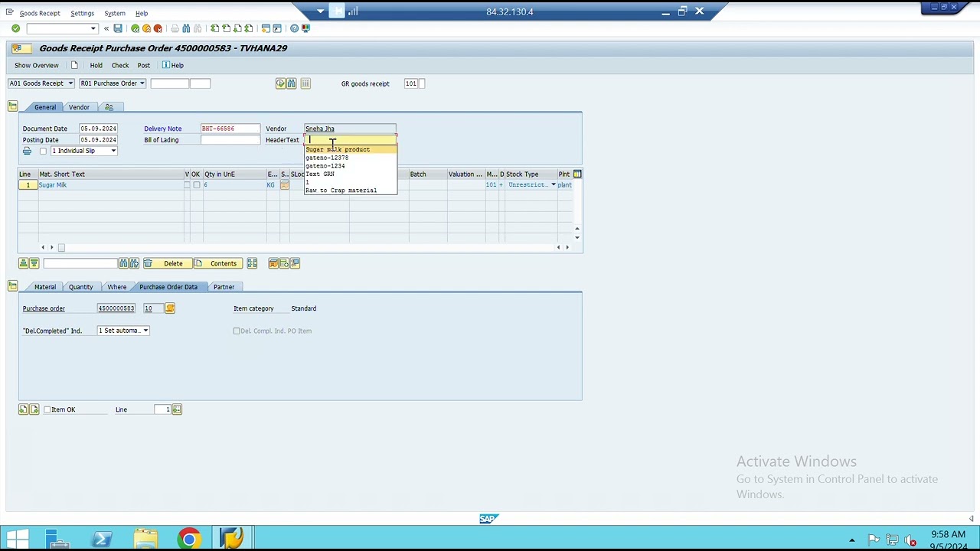Switch to the Vendor tab
The image size is (980, 551).
pos(79,107)
